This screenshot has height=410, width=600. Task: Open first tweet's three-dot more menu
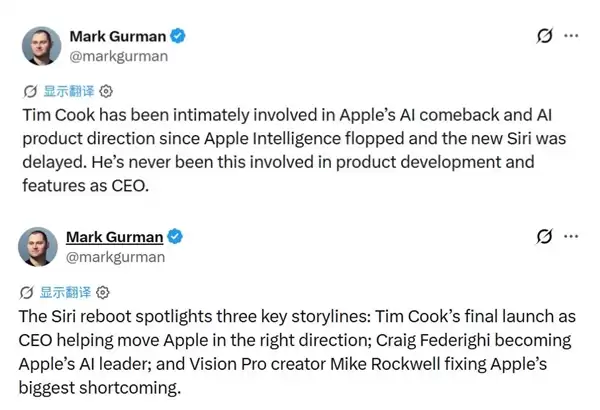pyautogui.click(x=571, y=36)
